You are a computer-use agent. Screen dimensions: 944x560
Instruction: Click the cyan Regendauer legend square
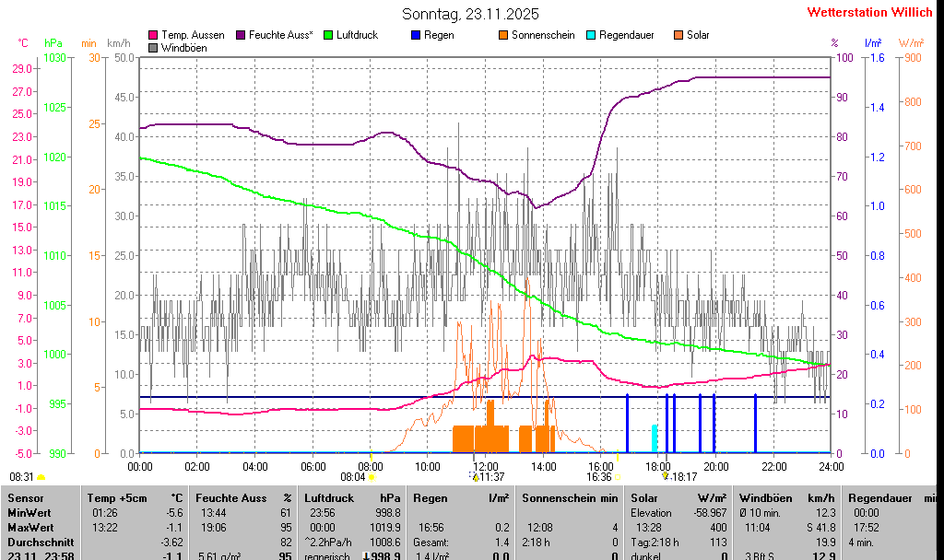[591, 35]
